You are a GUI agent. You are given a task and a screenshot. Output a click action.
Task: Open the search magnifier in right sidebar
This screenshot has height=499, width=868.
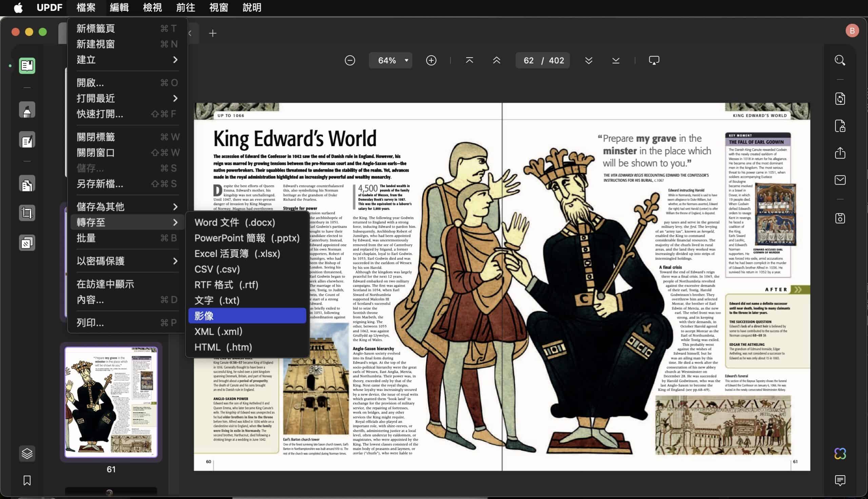(x=840, y=61)
